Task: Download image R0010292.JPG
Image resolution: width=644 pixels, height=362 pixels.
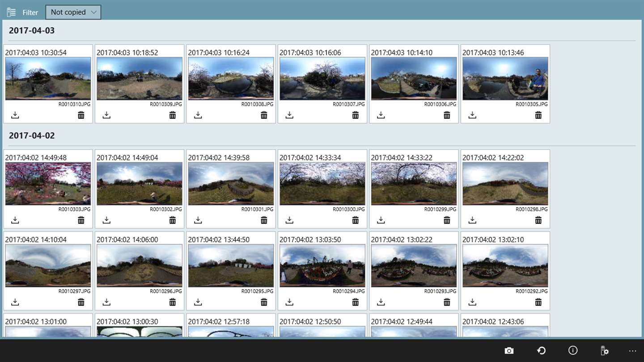Action: pyautogui.click(x=472, y=302)
